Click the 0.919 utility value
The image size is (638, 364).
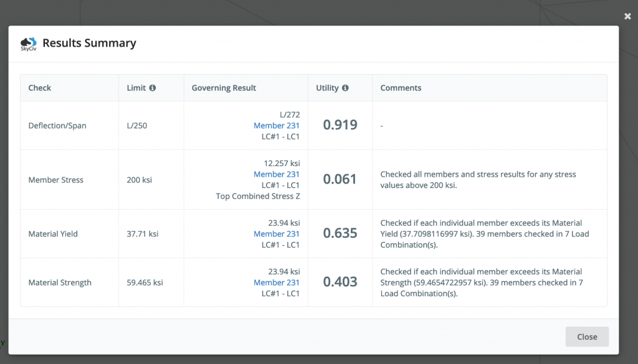pyautogui.click(x=340, y=125)
